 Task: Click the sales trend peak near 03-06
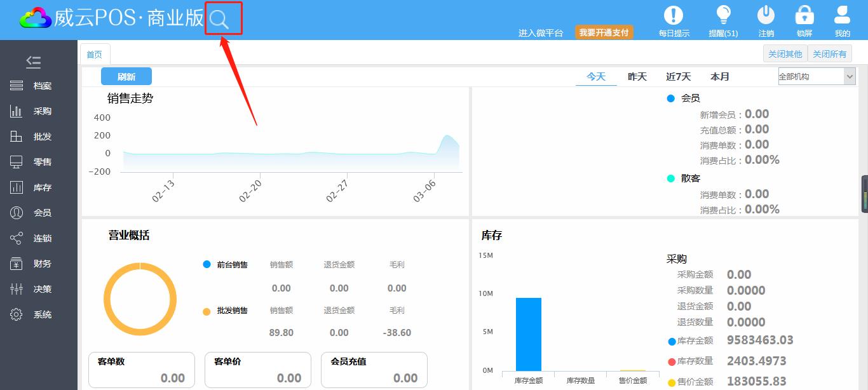(x=448, y=136)
